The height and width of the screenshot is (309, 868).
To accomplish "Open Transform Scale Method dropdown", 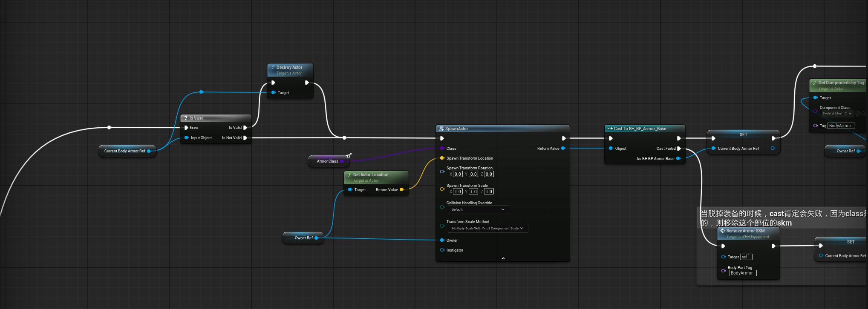I will pyautogui.click(x=487, y=228).
